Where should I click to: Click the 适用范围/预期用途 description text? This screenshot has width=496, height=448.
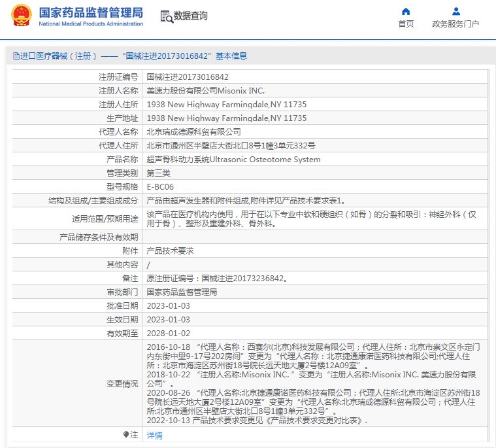click(x=311, y=219)
